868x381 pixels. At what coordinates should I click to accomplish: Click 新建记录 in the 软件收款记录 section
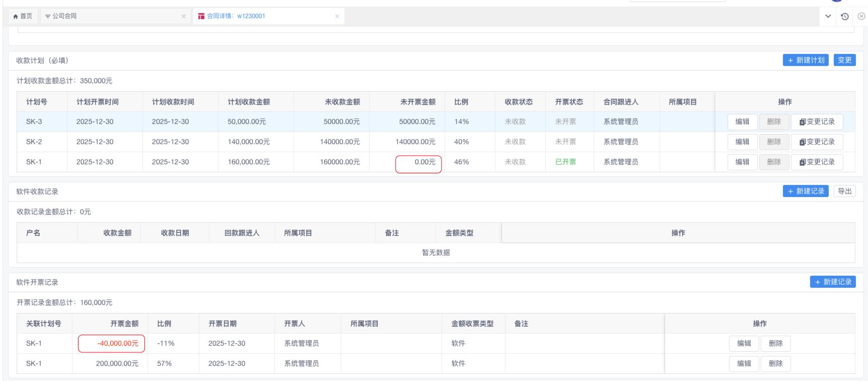(x=806, y=191)
